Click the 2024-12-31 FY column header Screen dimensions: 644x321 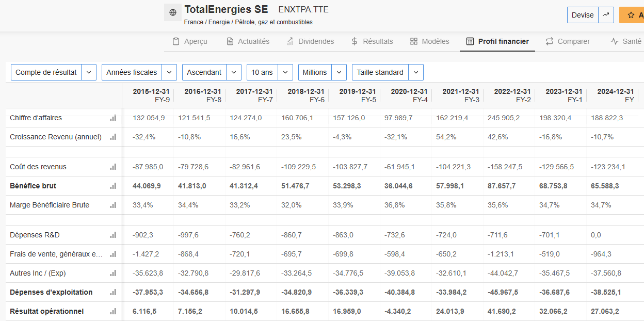pos(615,95)
